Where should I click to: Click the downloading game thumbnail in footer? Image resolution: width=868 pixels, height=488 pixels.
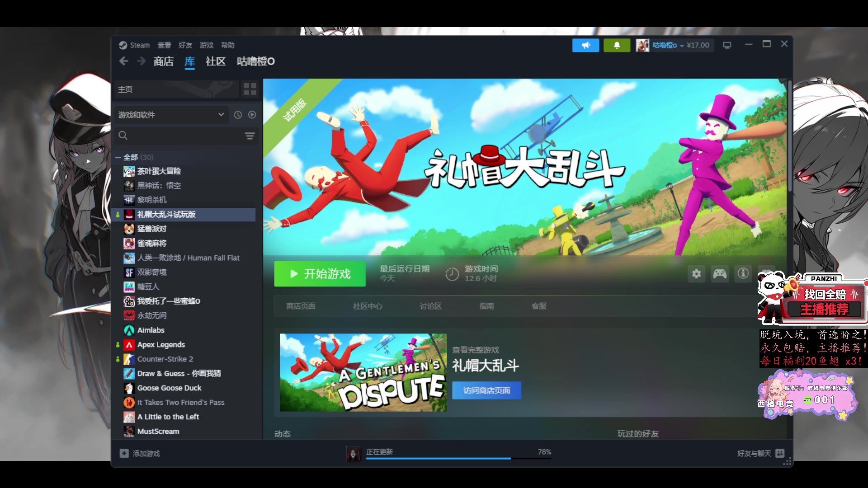(x=354, y=453)
